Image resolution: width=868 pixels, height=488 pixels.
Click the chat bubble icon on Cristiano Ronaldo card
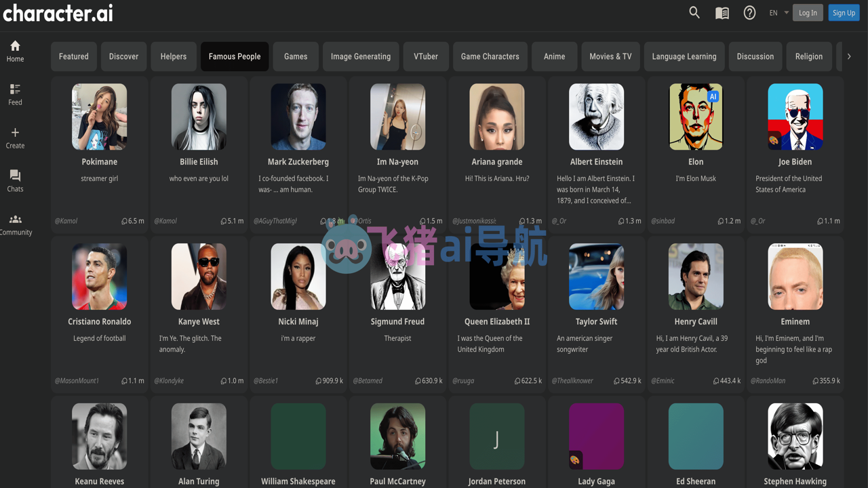(124, 381)
